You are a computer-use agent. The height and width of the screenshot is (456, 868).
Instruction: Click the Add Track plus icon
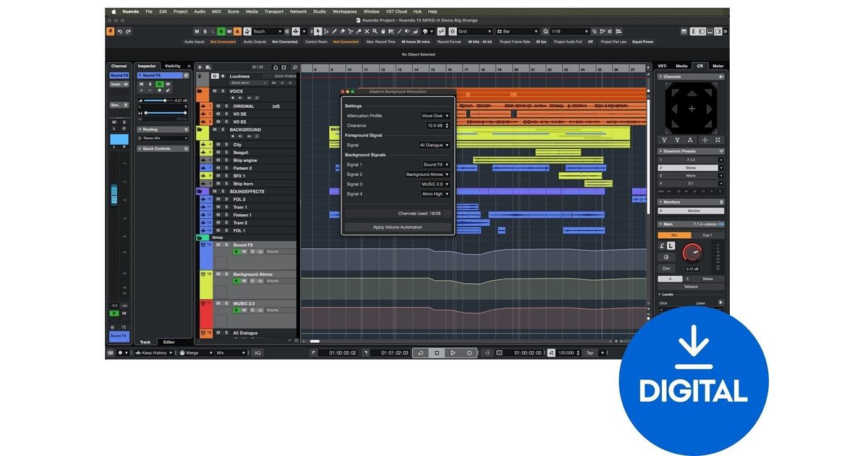click(200, 67)
